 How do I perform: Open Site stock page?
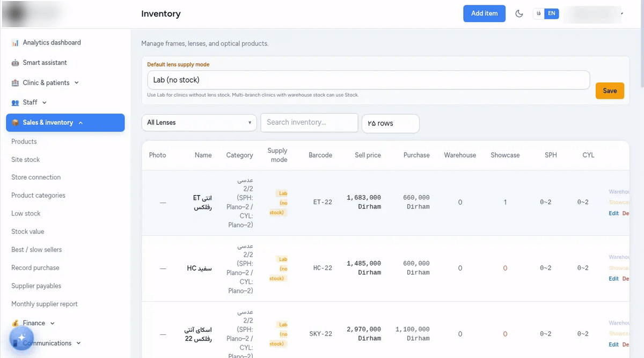click(x=26, y=160)
